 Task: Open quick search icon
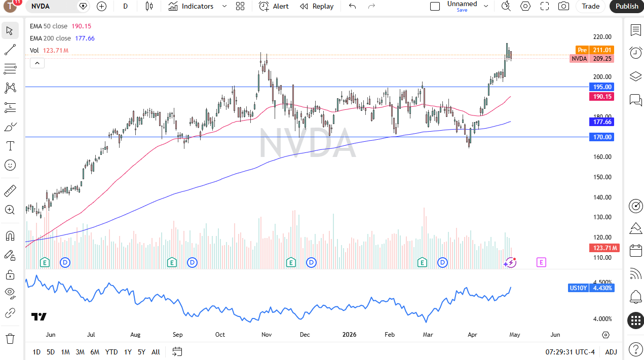coord(506,6)
